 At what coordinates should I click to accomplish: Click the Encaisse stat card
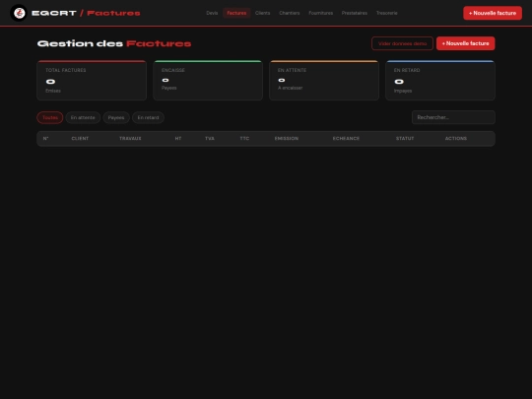pos(208,81)
